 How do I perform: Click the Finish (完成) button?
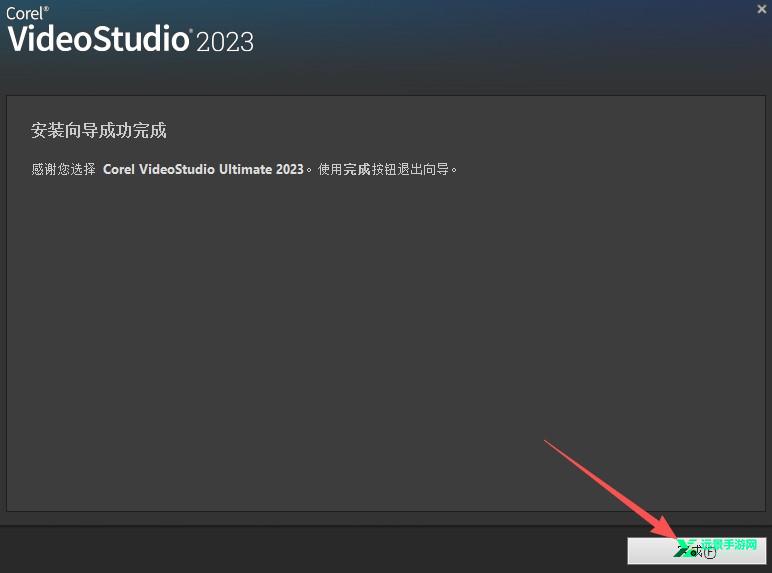click(697, 550)
